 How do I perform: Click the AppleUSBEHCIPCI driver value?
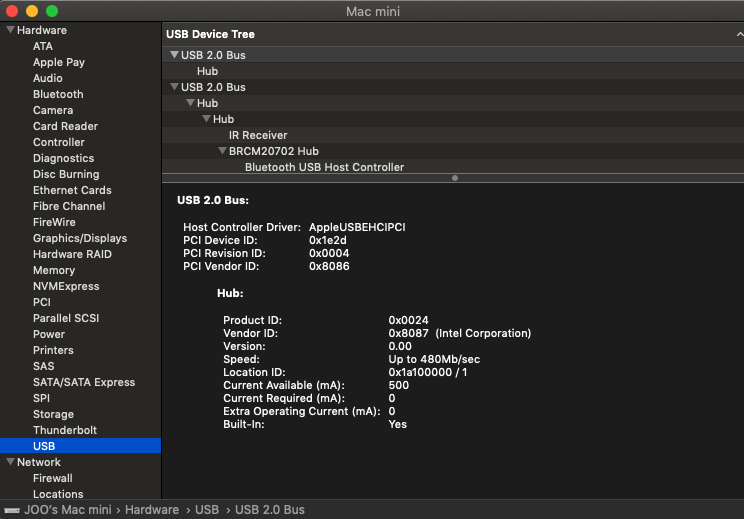click(x=357, y=227)
